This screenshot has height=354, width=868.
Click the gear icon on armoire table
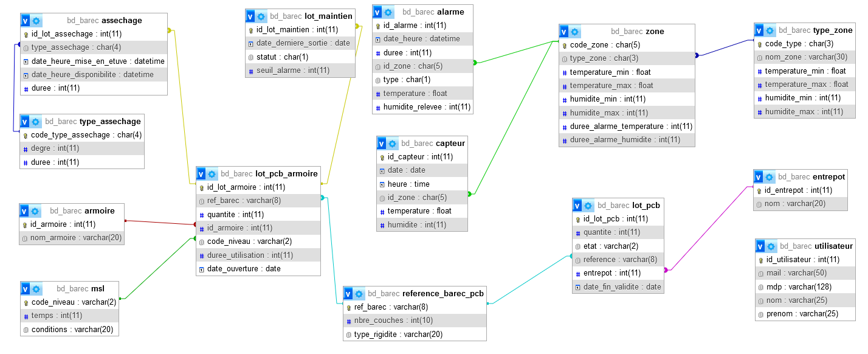click(x=35, y=211)
